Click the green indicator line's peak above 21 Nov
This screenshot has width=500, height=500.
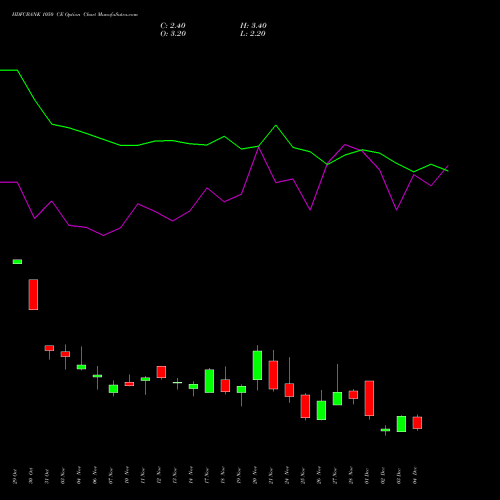click(x=276, y=125)
